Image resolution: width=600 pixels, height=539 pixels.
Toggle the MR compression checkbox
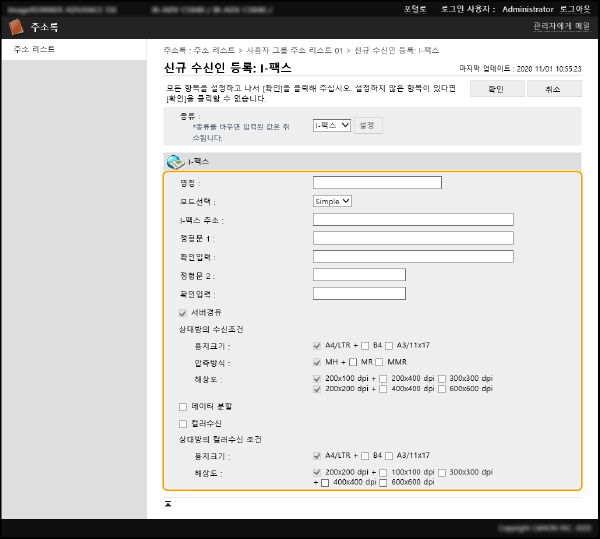click(353, 362)
